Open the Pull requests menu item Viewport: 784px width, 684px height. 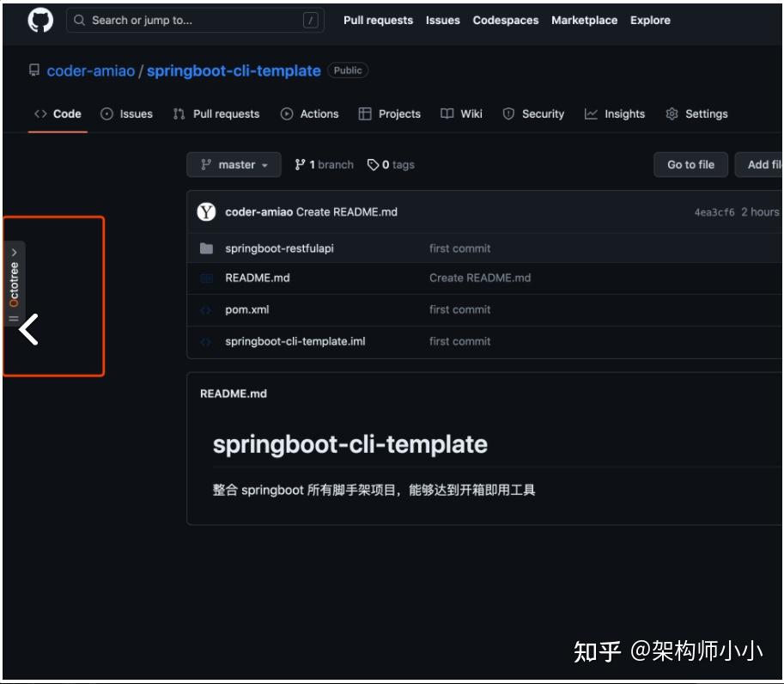(379, 20)
